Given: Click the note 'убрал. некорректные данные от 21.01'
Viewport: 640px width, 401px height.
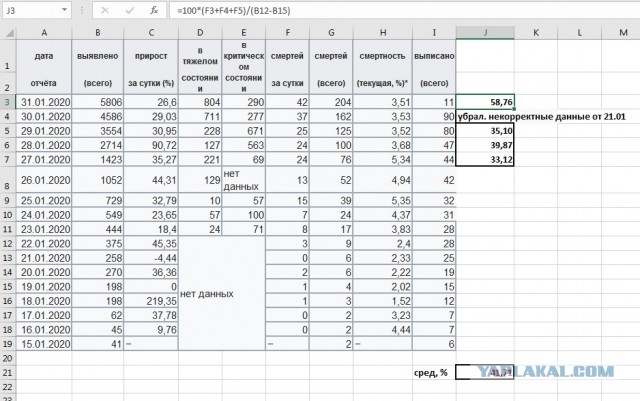Looking at the screenshot, I should pyautogui.click(x=542, y=117).
